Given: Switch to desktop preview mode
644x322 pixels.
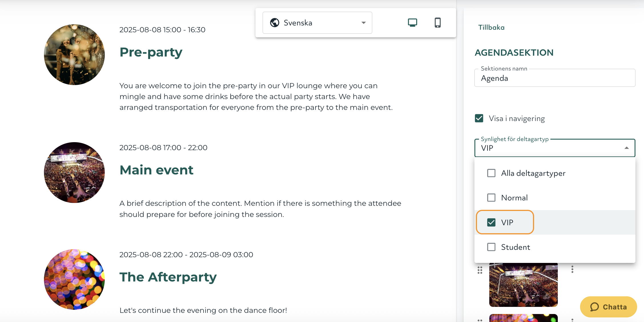Looking at the screenshot, I should tap(412, 22).
